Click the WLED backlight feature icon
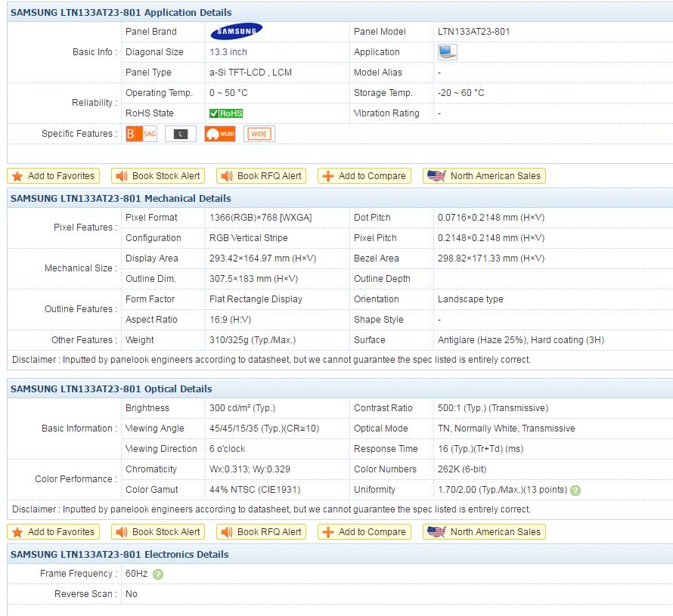 click(220, 134)
